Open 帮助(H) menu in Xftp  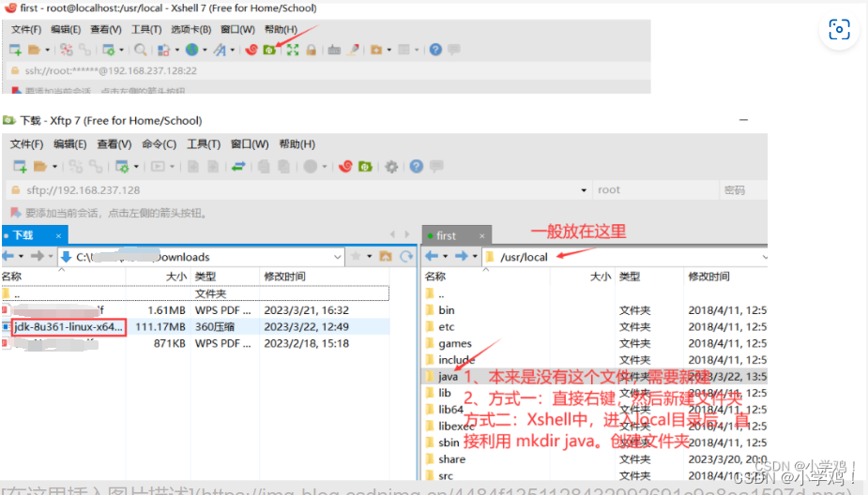coord(297,144)
